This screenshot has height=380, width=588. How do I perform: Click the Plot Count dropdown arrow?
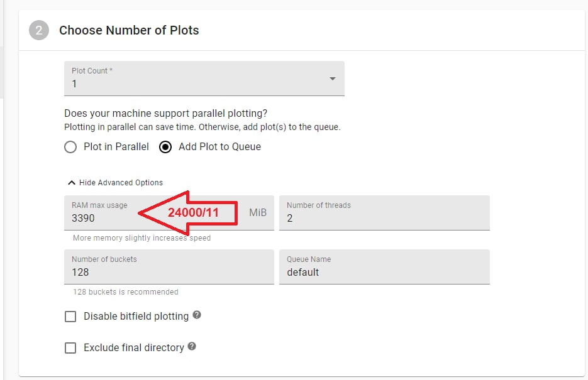[332, 79]
